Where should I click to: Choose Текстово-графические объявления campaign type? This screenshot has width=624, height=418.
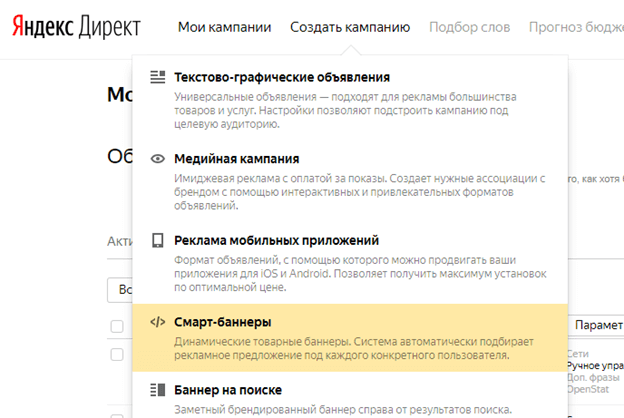coord(282,77)
